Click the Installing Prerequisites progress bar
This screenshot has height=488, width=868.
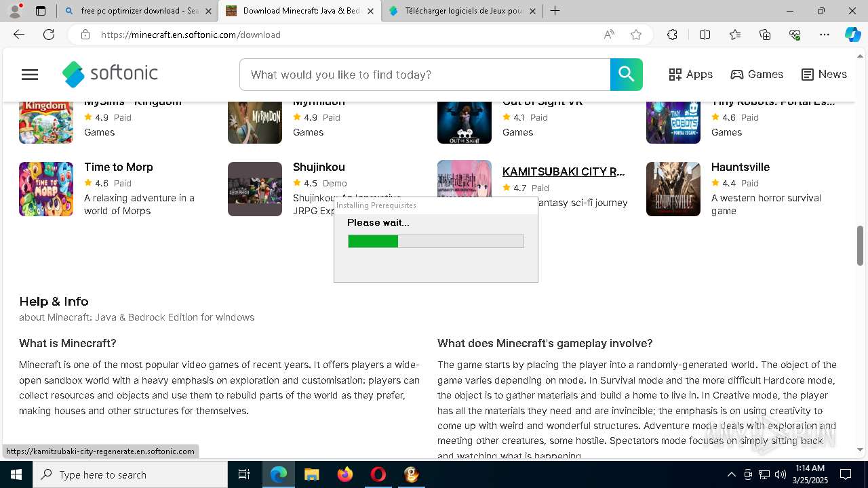click(436, 241)
